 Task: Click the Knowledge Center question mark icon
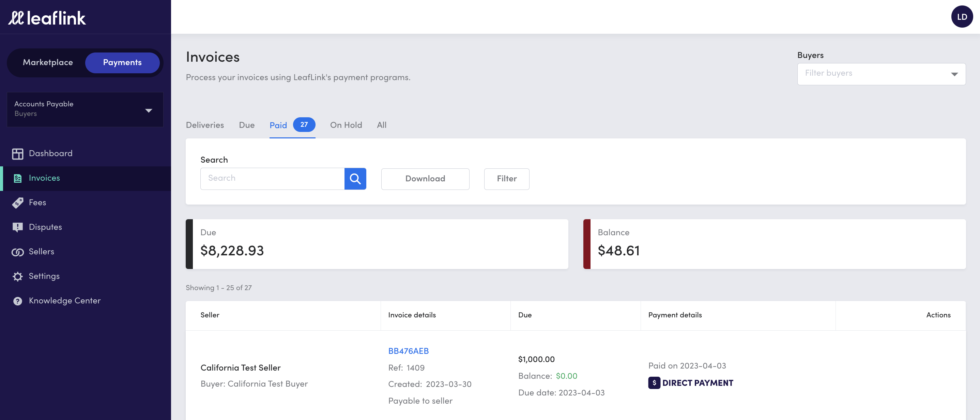(x=17, y=301)
